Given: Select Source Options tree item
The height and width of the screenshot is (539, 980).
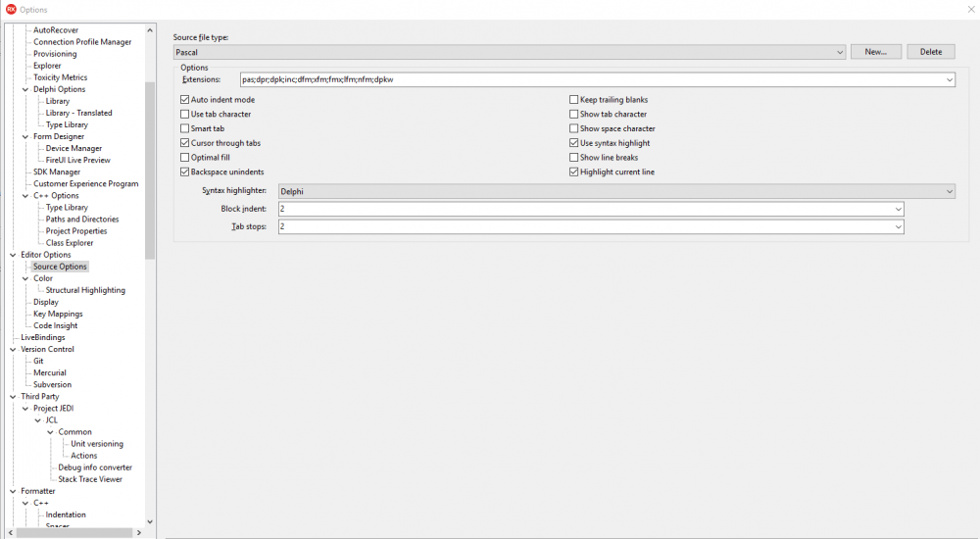Looking at the screenshot, I should [60, 267].
